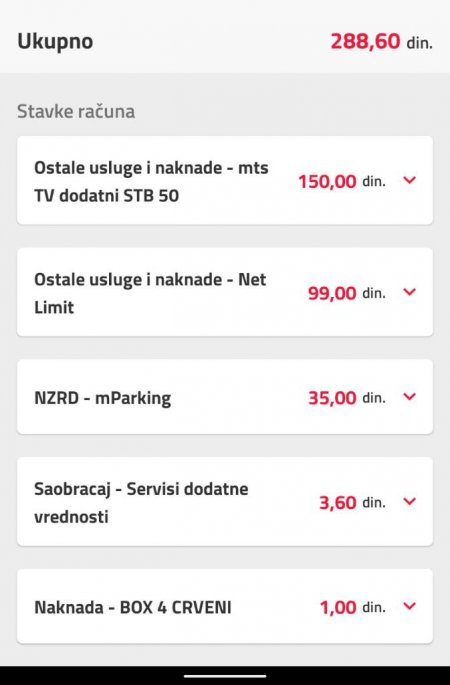Expand the mts TV dodatni STB 50 chevron
Image resolution: width=450 pixels, height=685 pixels.
(409, 180)
